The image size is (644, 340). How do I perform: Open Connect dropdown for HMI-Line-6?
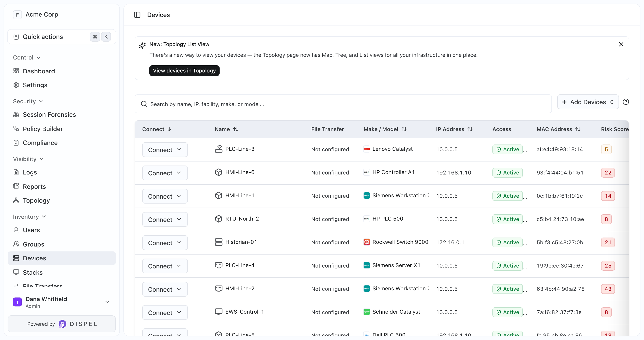tap(165, 173)
